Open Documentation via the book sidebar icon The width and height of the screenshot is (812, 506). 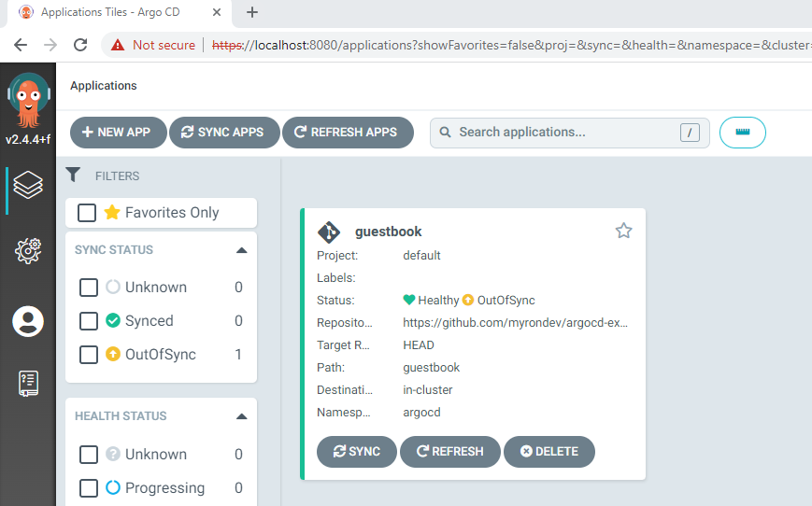28,384
